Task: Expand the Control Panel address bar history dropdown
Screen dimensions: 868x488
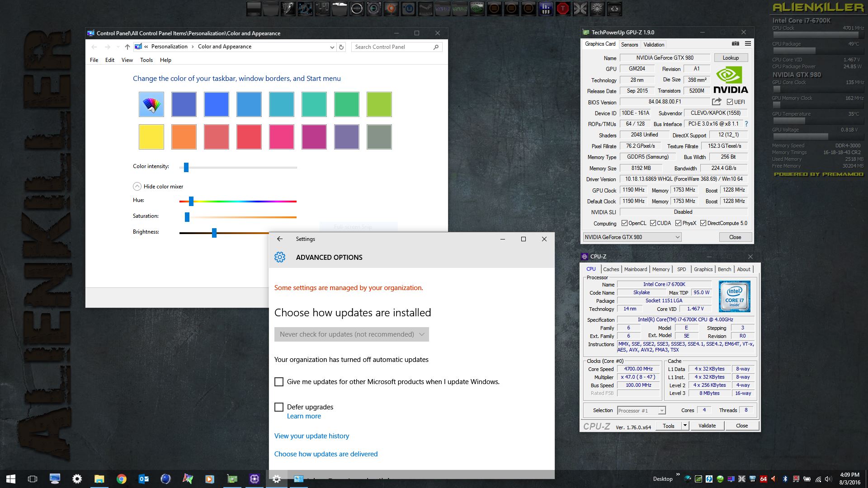Action: pyautogui.click(x=332, y=47)
